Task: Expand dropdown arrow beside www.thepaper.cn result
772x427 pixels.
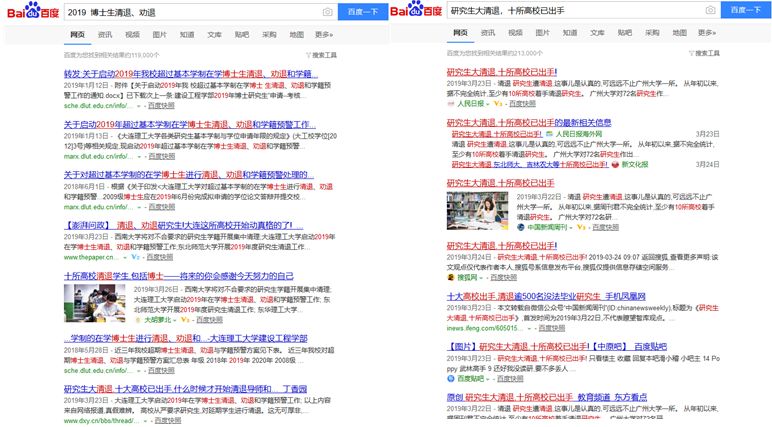Action: point(125,258)
